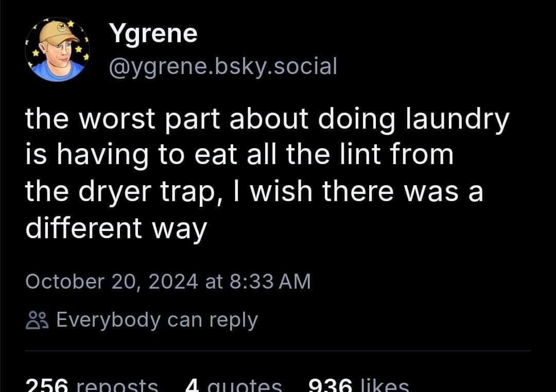556x392 pixels.
Task: Click the 256 repost count number
Action: pos(48,386)
